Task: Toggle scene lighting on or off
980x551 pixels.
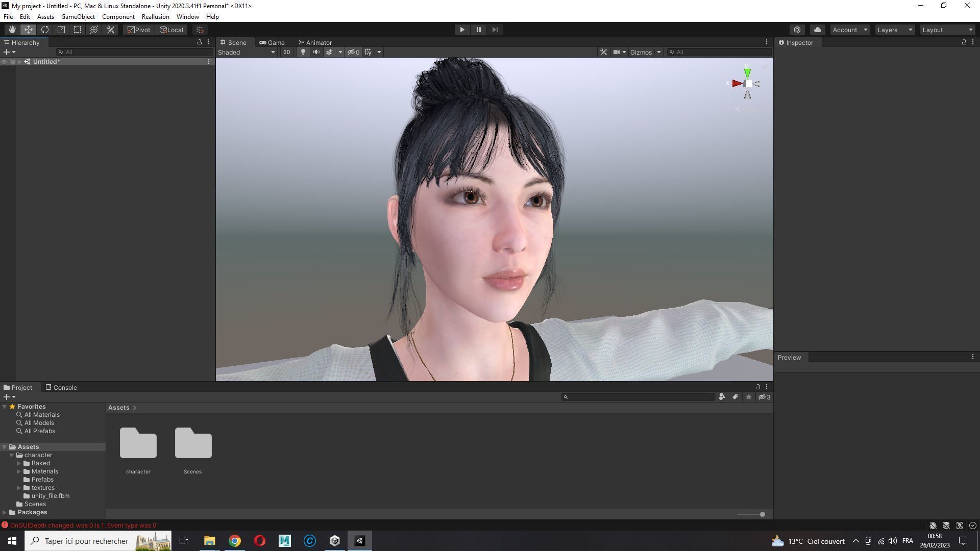Action: [x=303, y=52]
